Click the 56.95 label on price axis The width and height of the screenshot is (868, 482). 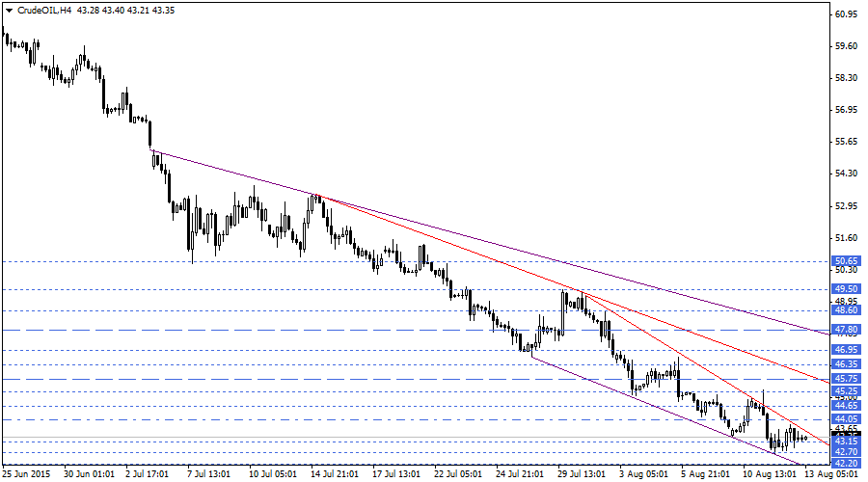pyautogui.click(x=847, y=110)
